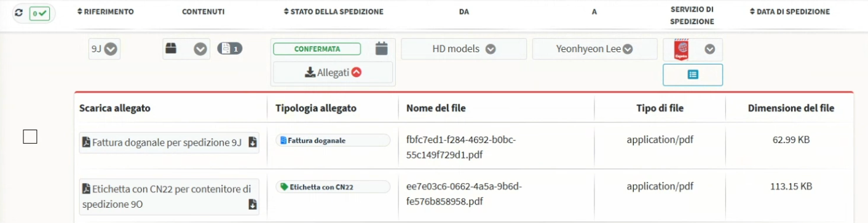This screenshot has height=223, width=868.
Task: Open the blue list details icon button
Action: pos(693,74)
